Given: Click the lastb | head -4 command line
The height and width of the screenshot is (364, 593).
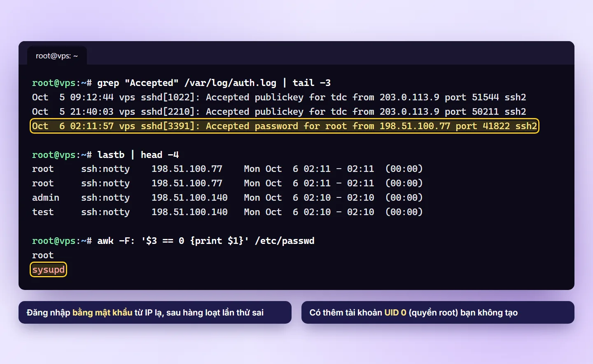Looking at the screenshot, I should [105, 155].
